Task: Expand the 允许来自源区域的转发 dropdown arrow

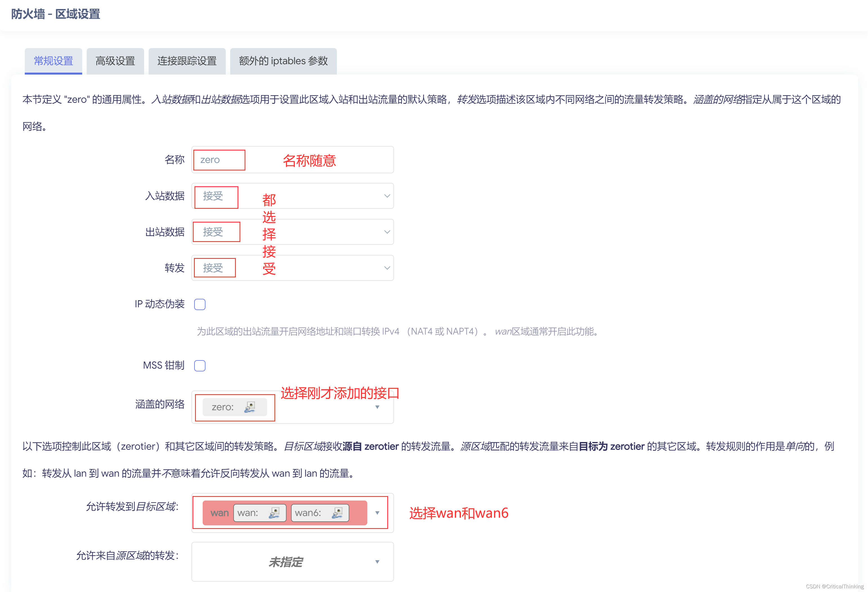Action: click(x=377, y=562)
